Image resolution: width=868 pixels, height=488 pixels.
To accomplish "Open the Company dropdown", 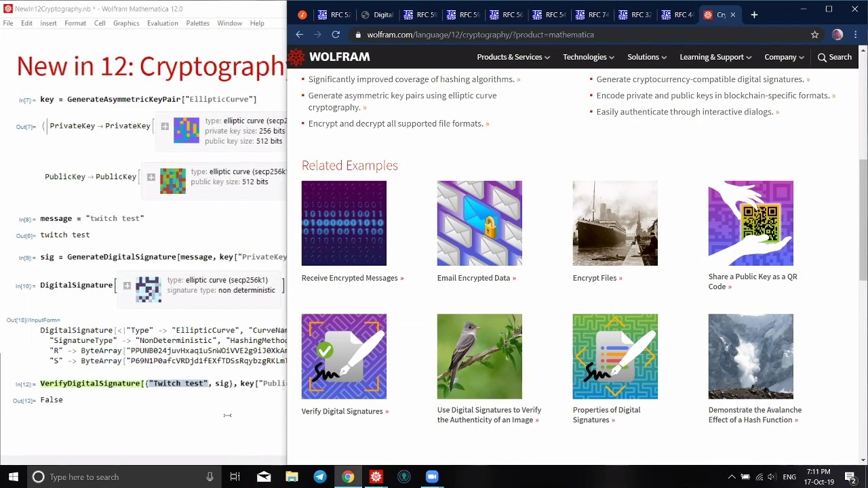I will (784, 57).
